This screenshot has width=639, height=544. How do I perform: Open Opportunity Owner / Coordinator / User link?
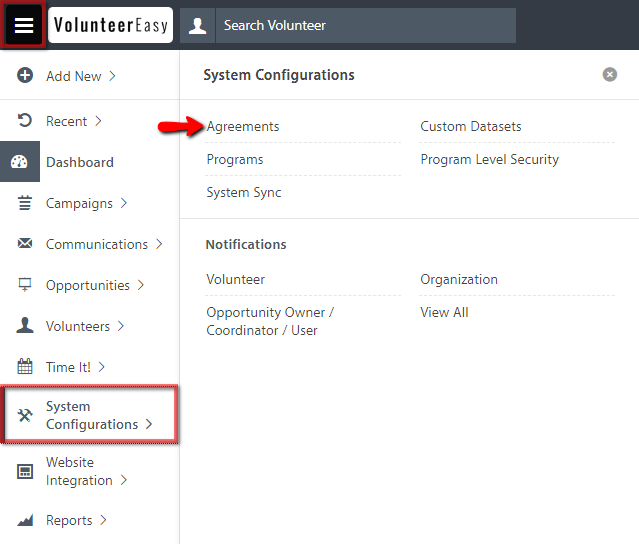click(x=270, y=321)
